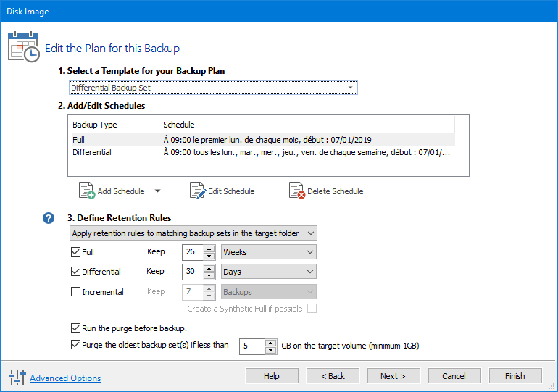The height and width of the screenshot is (392, 558).
Task: Increase purge GB threshold up arrow
Action: (271, 343)
